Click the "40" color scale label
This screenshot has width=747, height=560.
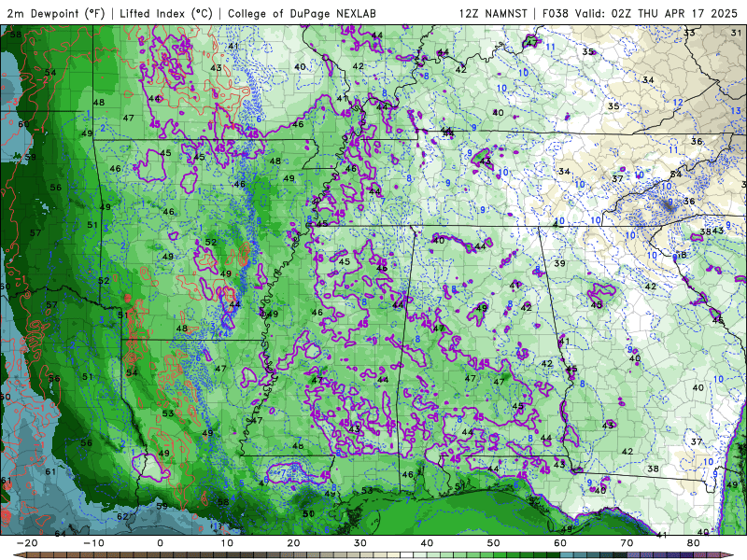tap(427, 543)
